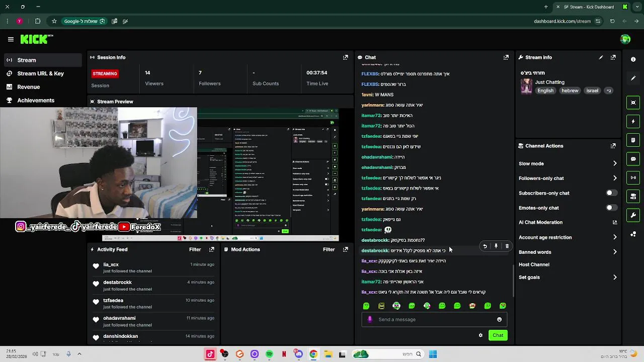Toggle the chat bubble widget icon
This screenshot has height=362, width=644.
click(633, 159)
